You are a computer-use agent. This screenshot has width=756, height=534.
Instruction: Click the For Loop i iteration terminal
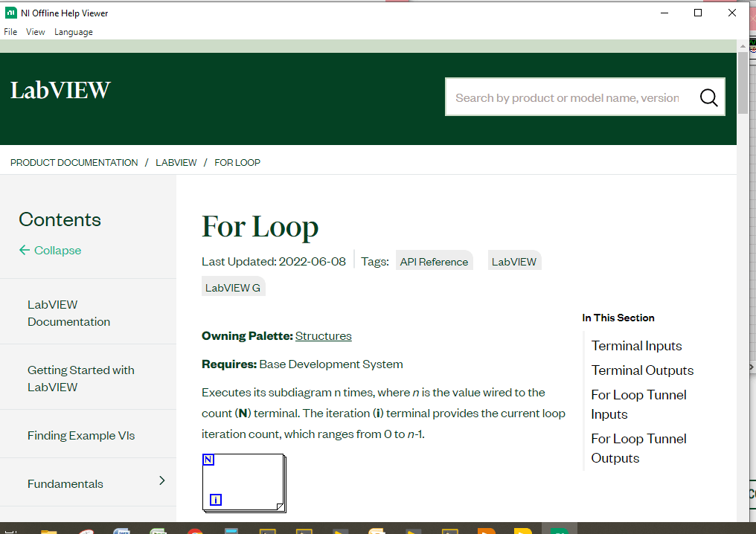[216, 500]
